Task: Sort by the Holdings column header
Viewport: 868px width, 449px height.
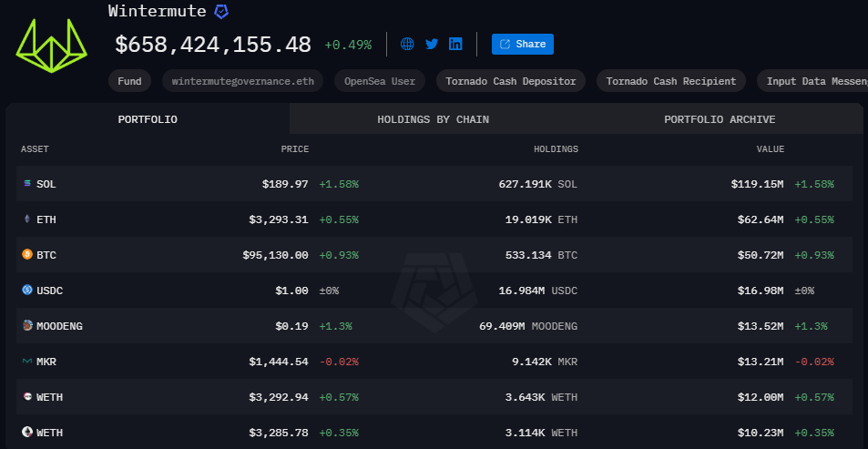Action: [556, 149]
